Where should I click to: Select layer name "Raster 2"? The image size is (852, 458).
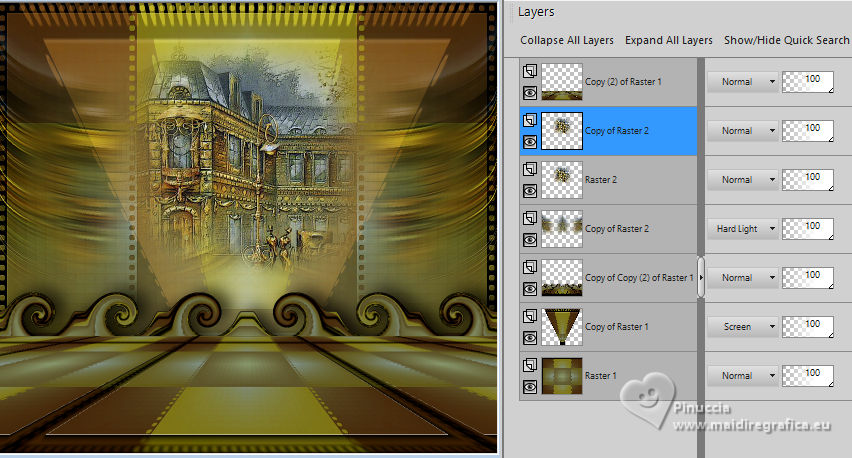[601, 179]
